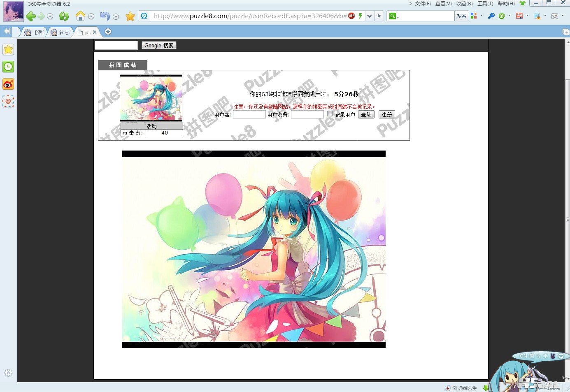Tick the 记录用户 checkbox
570x392 pixels.
(330, 114)
